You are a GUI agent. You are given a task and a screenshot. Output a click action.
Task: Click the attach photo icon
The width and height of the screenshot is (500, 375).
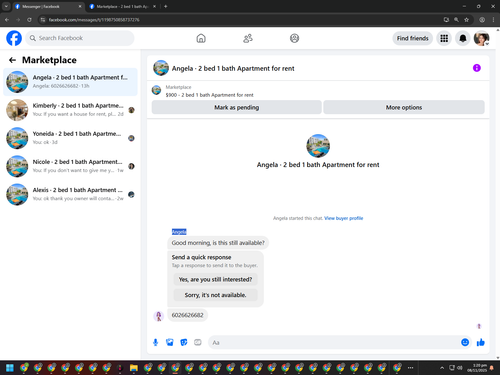(x=170, y=342)
